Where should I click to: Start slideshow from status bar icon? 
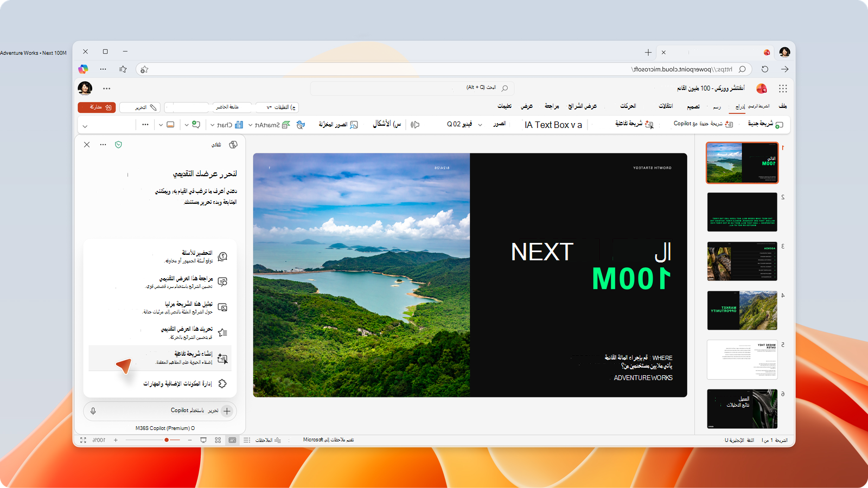point(203,440)
